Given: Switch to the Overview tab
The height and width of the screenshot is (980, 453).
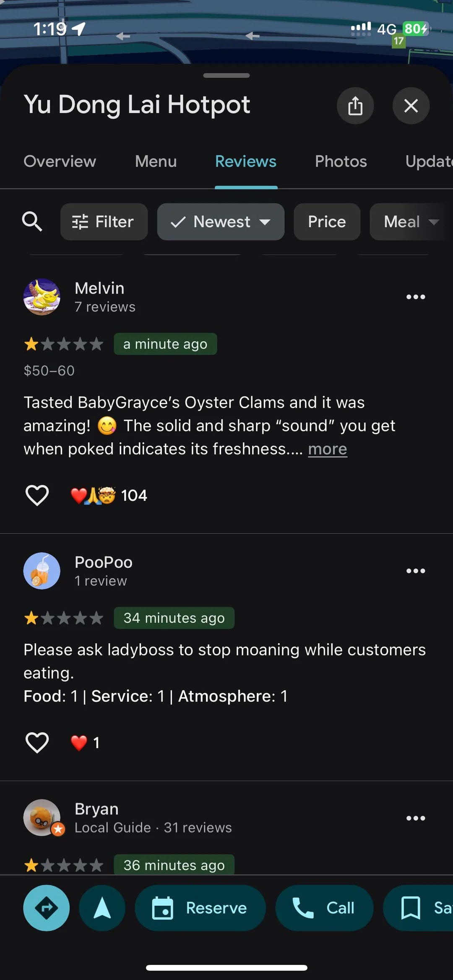Looking at the screenshot, I should (60, 161).
